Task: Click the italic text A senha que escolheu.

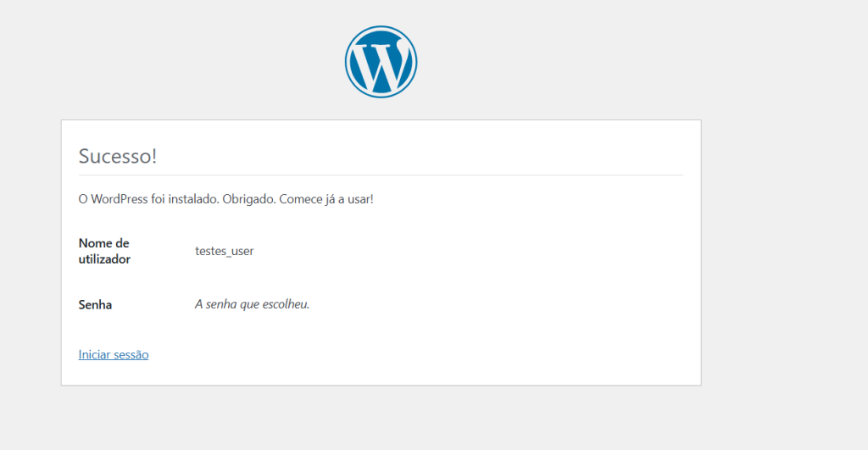Action: [252, 304]
